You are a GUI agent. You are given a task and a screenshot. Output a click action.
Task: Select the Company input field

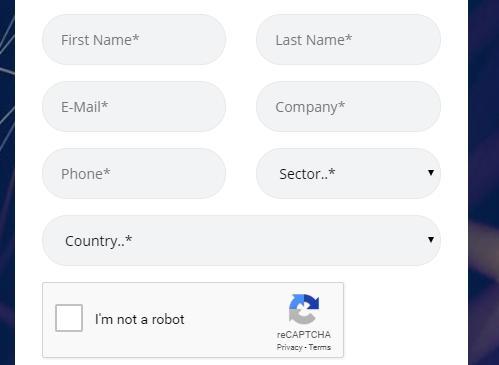click(348, 106)
